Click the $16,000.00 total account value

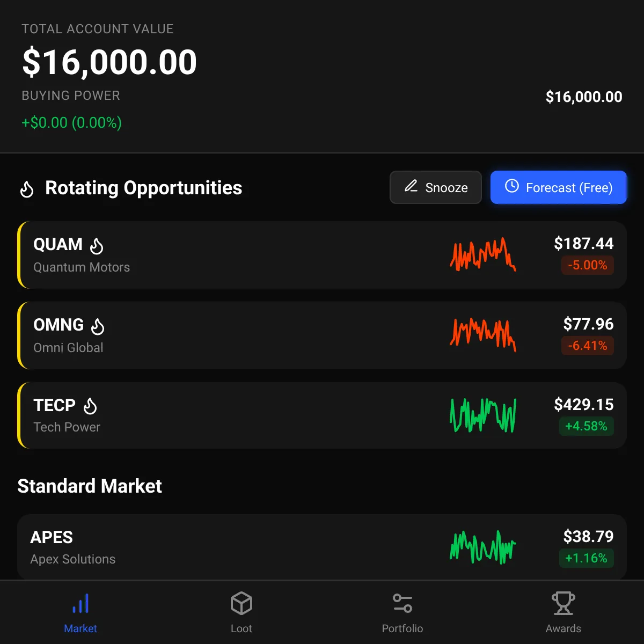tap(109, 62)
